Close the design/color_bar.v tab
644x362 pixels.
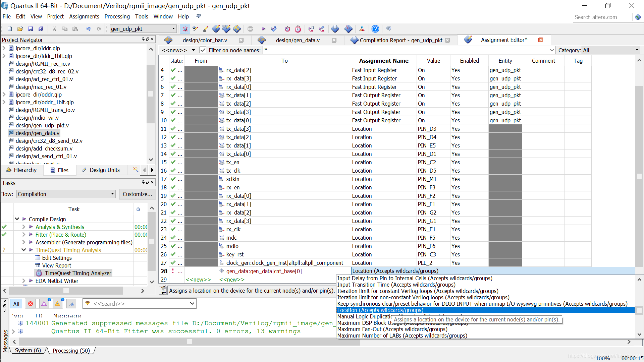241,40
